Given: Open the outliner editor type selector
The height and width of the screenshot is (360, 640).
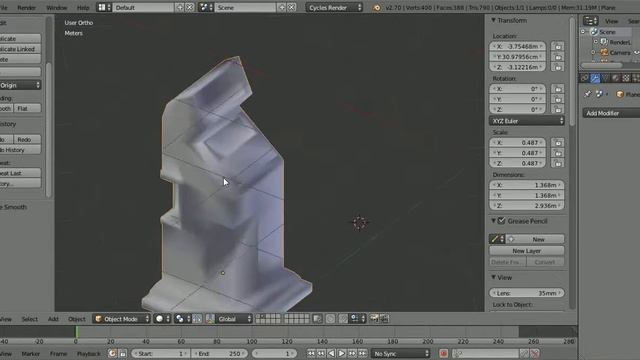Looking at the screenshot, I should [590, 20].
